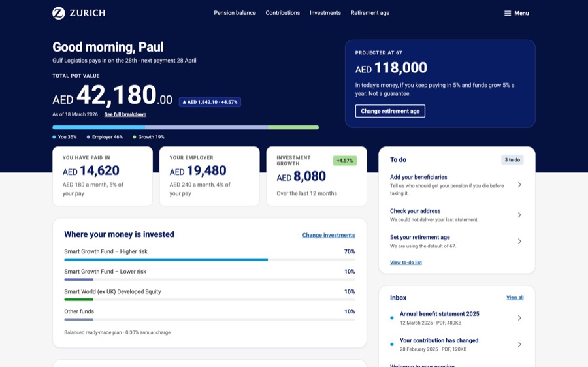Expand Check your address chevron
Image resolution: width=588 pixels, height=367 pixels.
(519, 215)
